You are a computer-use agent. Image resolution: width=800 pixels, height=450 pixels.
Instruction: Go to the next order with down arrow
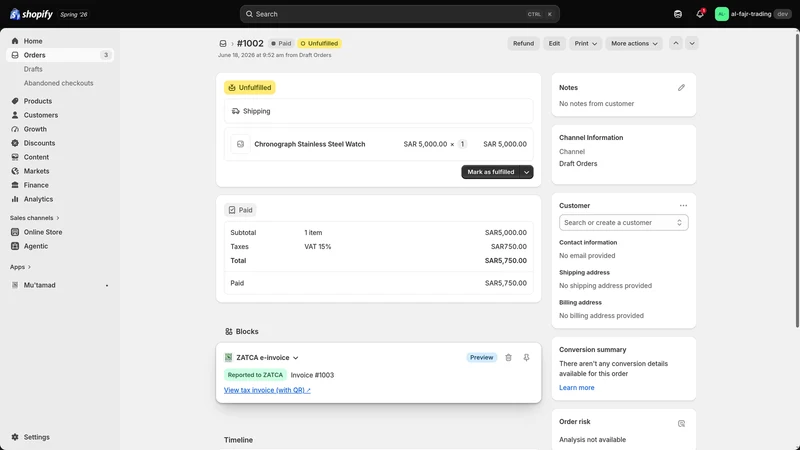[692, 43]
